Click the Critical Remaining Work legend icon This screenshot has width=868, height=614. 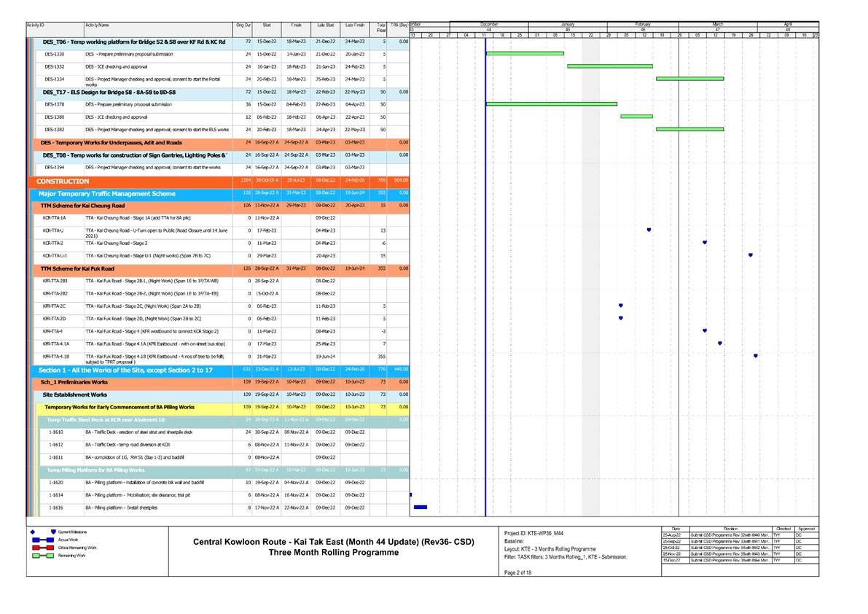point(44,548)
